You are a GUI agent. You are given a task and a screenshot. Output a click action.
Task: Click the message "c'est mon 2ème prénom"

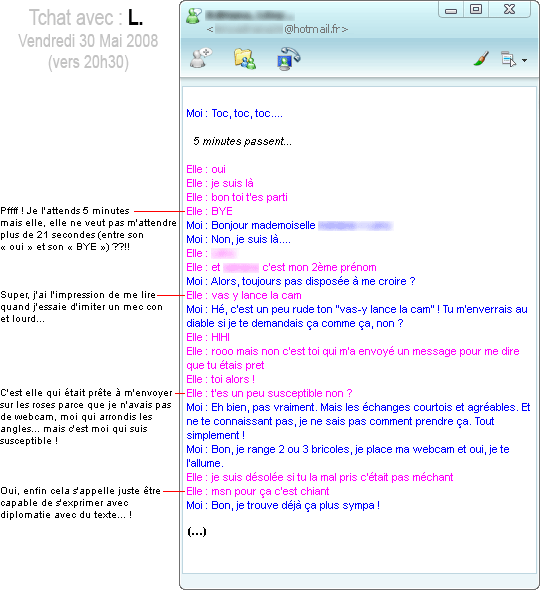coord(319,267)
